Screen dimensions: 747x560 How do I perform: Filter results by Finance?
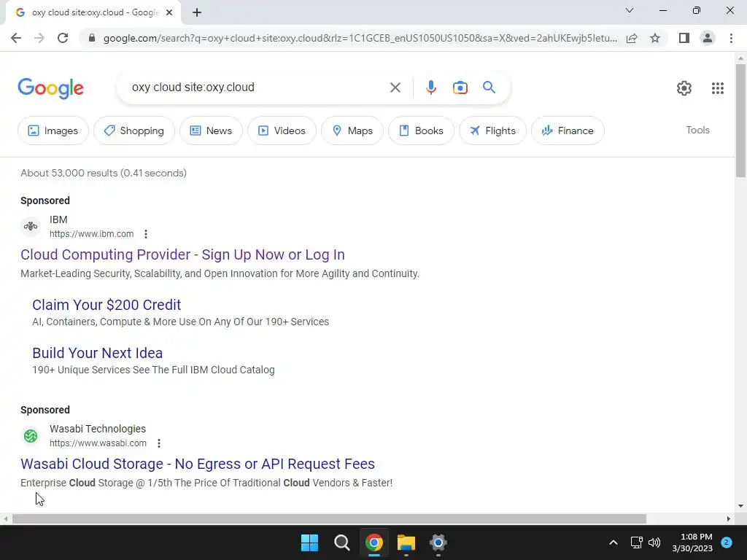(x=568, y=131)
